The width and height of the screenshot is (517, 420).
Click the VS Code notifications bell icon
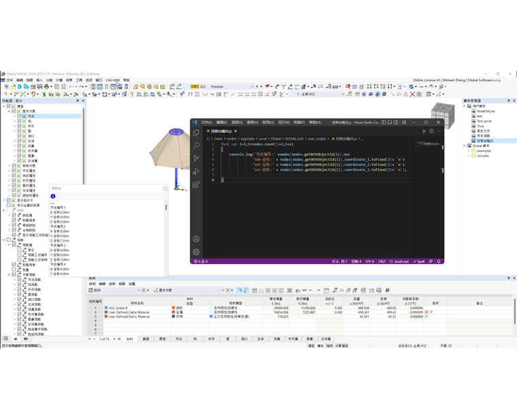439,261
